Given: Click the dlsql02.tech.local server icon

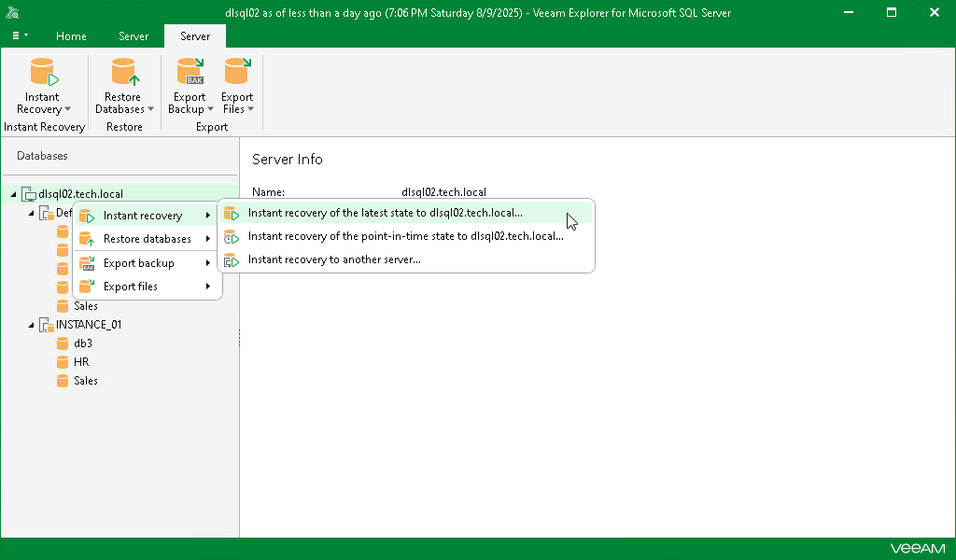Looking at the screenshot, I should [29, 194].
